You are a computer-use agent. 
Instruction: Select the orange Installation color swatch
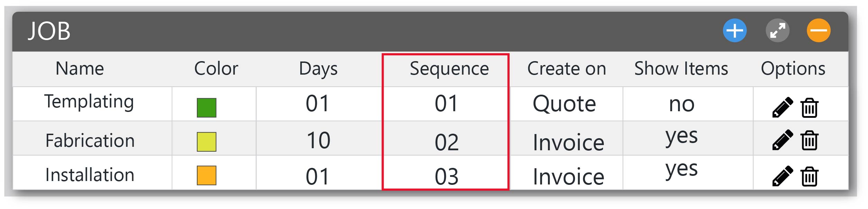pos(207,175)
